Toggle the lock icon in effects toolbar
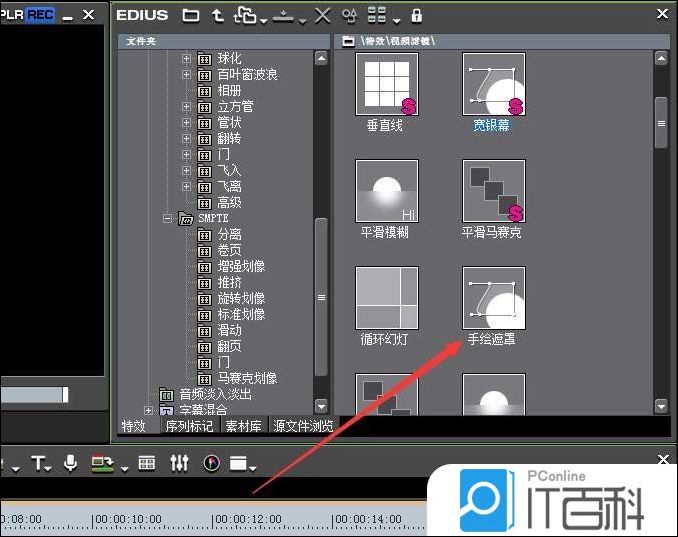 416,15
